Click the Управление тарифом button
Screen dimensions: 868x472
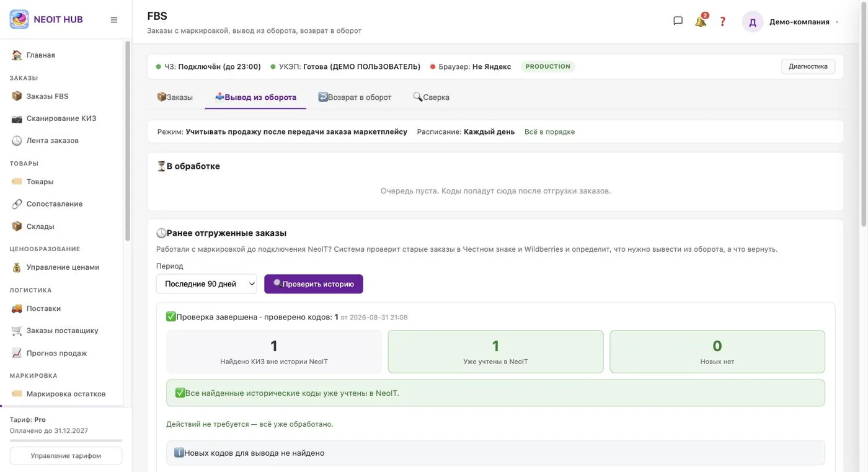(x=66, y=456)
